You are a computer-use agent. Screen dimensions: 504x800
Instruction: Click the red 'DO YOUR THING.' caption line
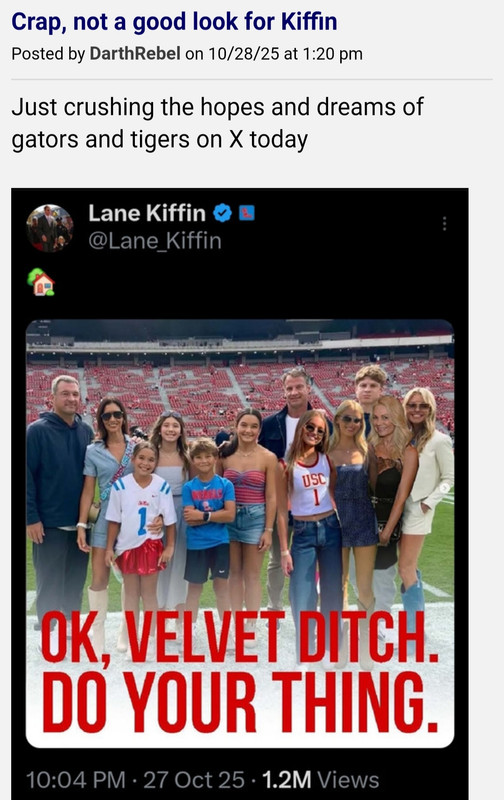240,703
